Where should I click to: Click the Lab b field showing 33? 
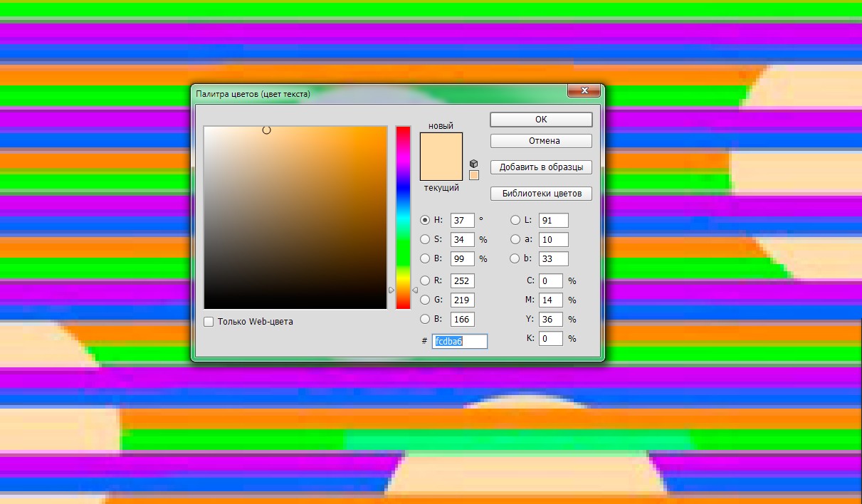[x=554, y=258]
